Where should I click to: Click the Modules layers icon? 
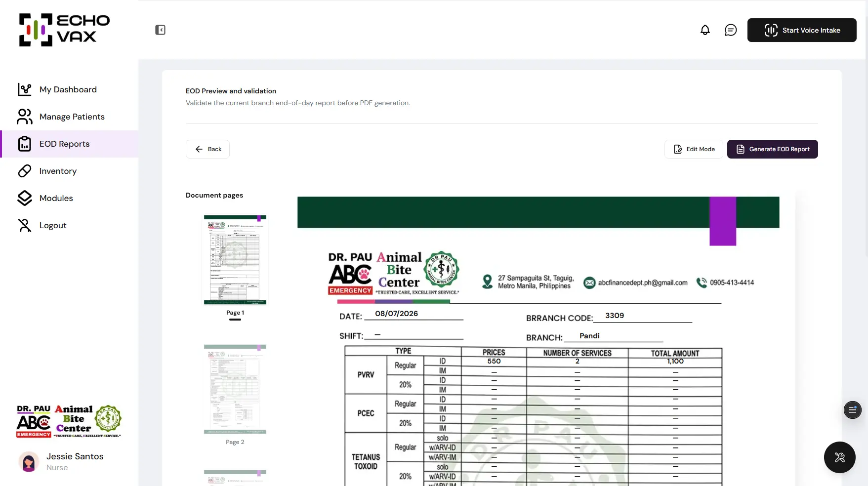point(25,198)
